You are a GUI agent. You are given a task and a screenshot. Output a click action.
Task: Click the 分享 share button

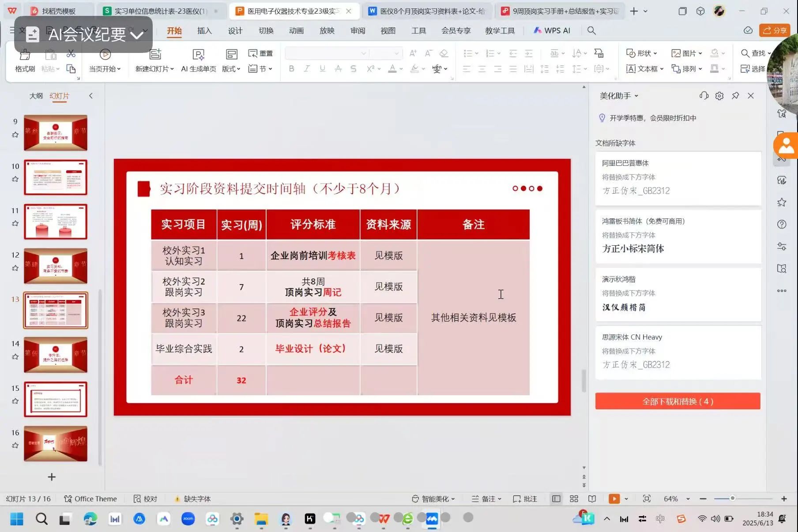(x=775, y=30)
